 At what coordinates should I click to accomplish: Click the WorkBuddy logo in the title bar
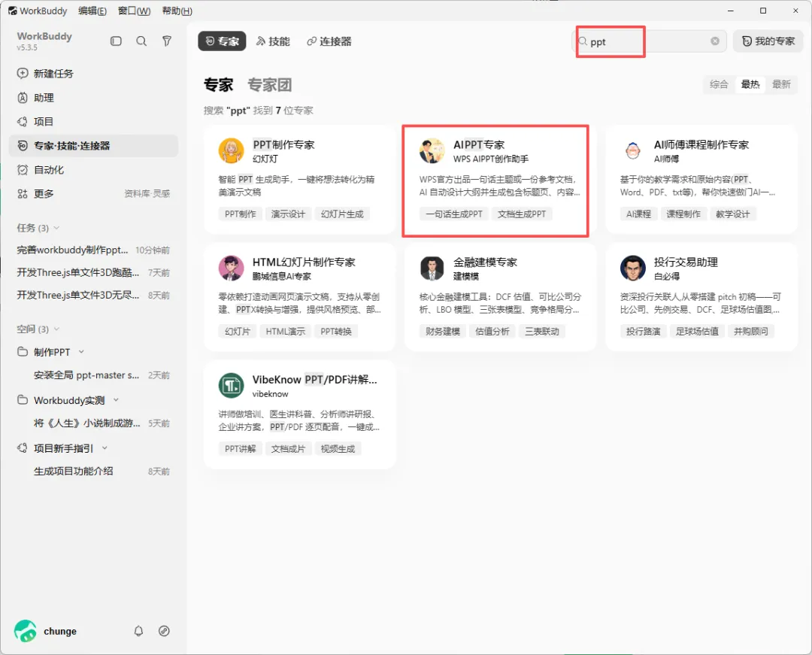click(x=13, y=11)
